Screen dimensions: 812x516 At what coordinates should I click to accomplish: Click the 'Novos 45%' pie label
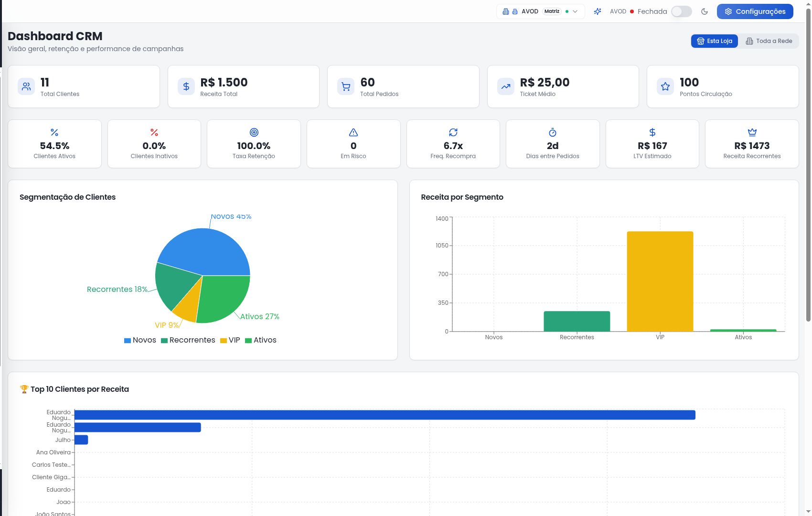pyautogui.click(x=231, y=216)
